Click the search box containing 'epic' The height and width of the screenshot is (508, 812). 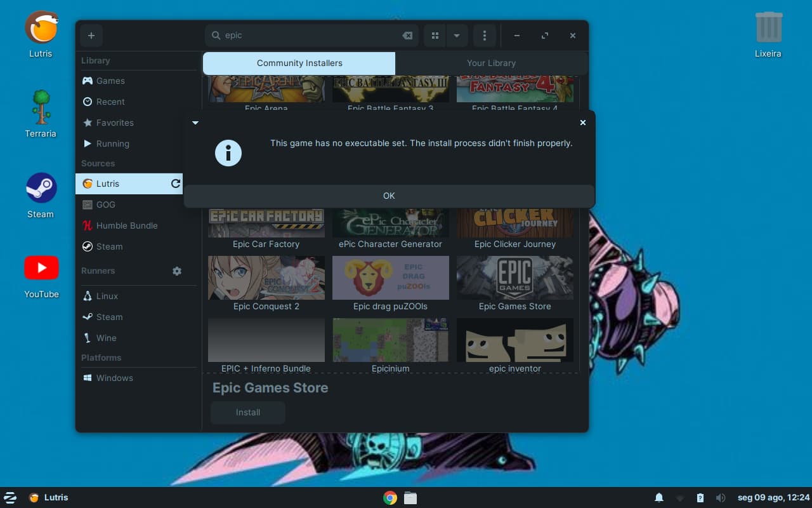point(311,36)
